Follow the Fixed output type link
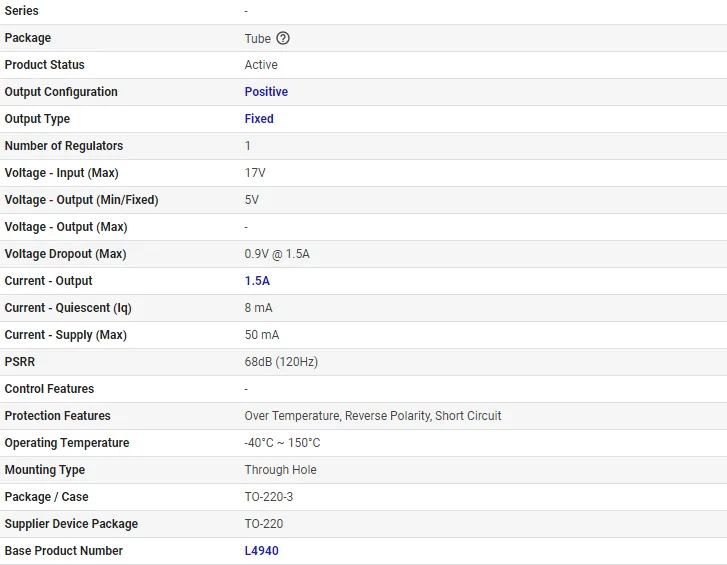 tap(259, 119)
